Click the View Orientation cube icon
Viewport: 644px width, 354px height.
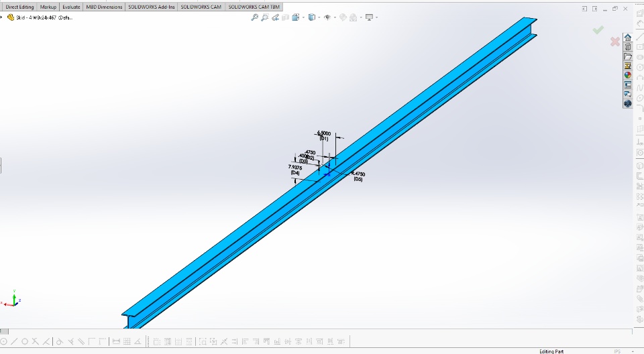(295, 17)
